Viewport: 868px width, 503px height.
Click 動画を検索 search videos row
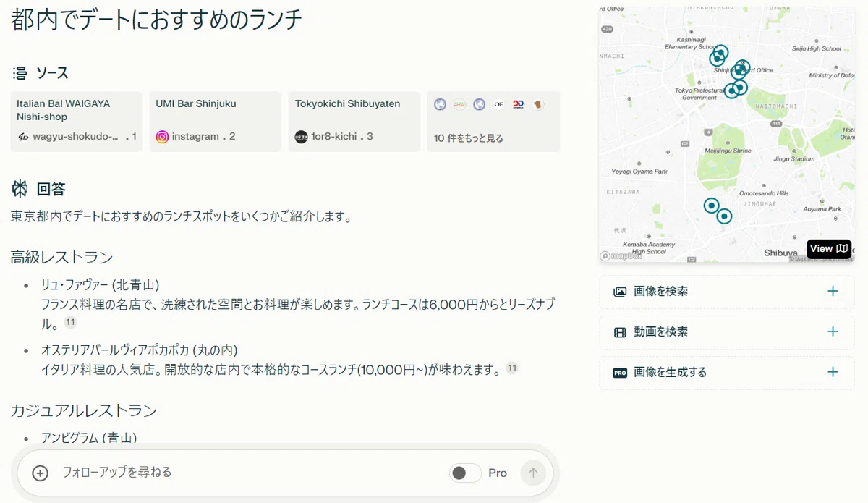[727, 332]
